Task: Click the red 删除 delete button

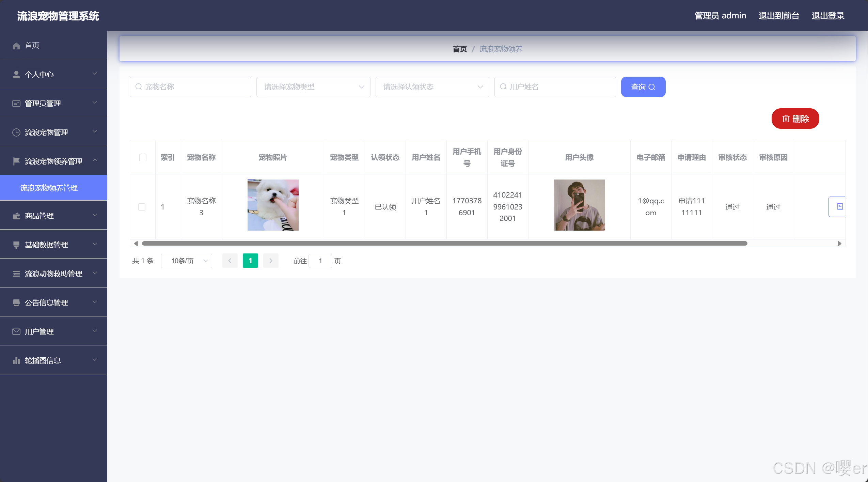Action: (795, 119)
